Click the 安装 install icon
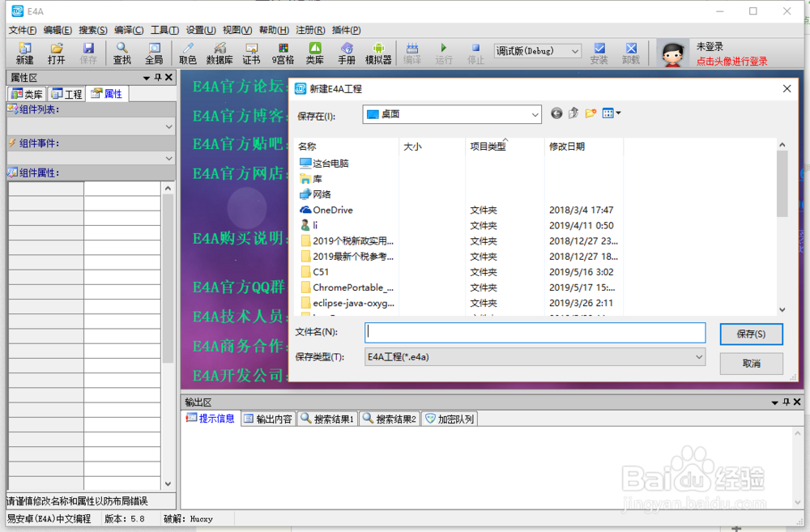This screenshot has height=532, width=810. [599, 53]
